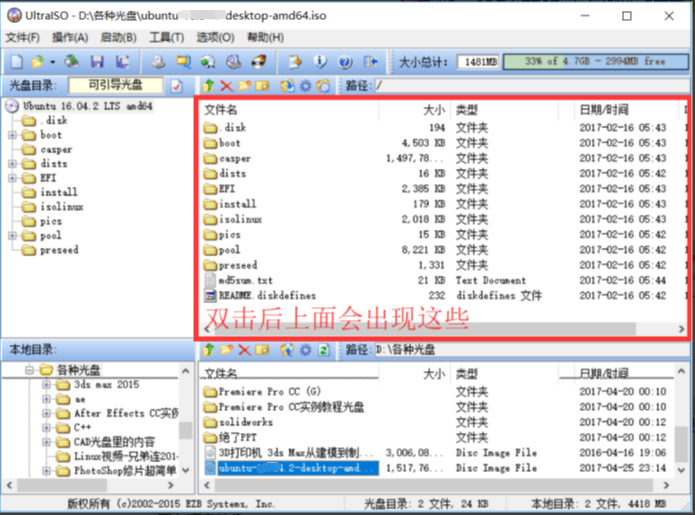Viewport: 695px width, 515px height.
Task: Select the preseed folder in image tree
Action: [59, 250]
